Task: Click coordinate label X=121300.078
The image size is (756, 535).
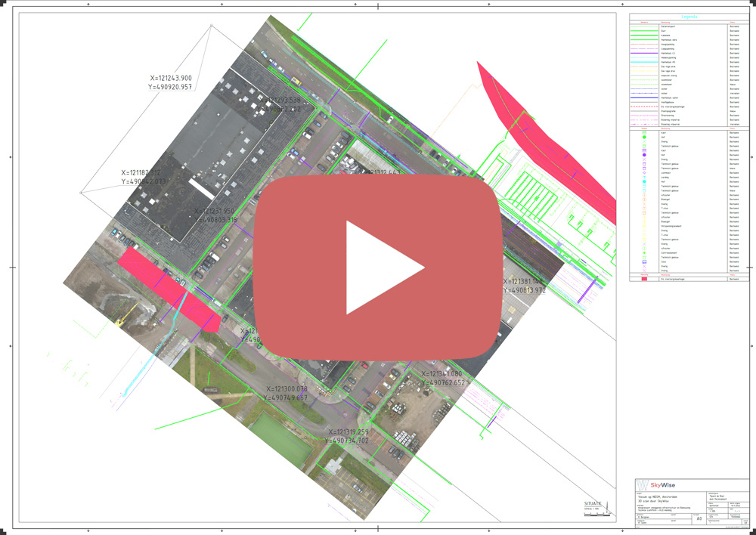Action: (x=287, y=393)
